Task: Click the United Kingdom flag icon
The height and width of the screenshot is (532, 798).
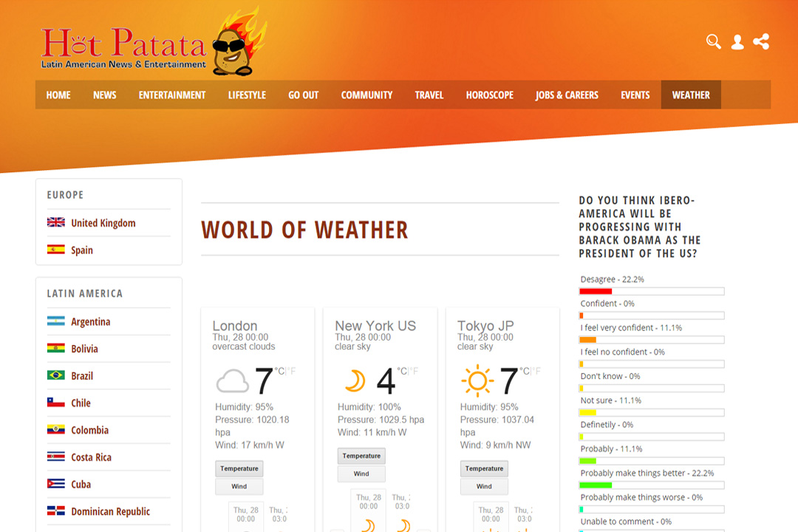Action: point(56,222)
